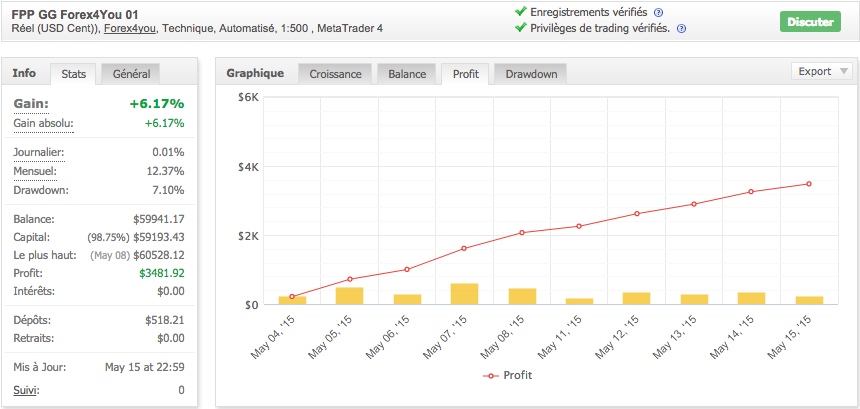This screenshot has height=409, width=860.
Task: Click the Journalier label link
Action: click(x=39, y=152)
